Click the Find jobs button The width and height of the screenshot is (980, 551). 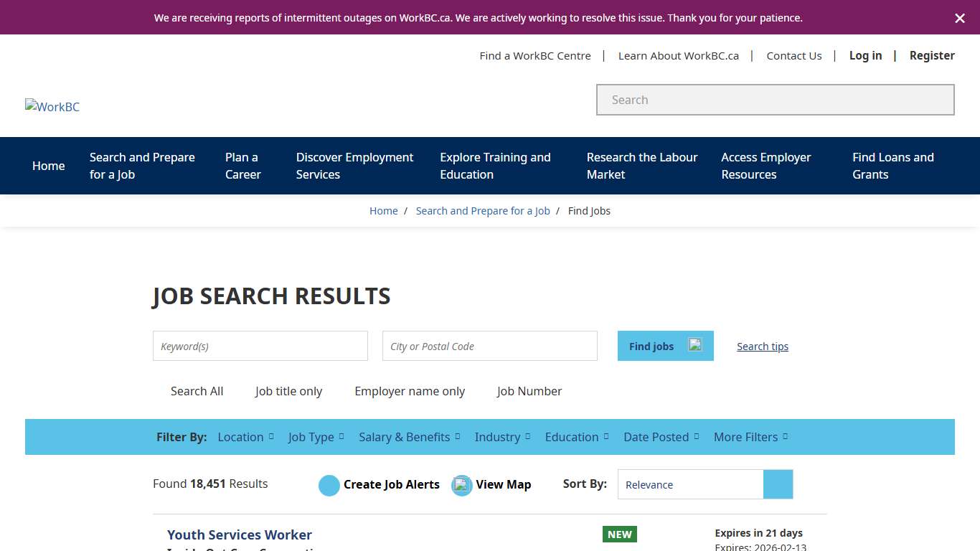(x=651, y=346)
